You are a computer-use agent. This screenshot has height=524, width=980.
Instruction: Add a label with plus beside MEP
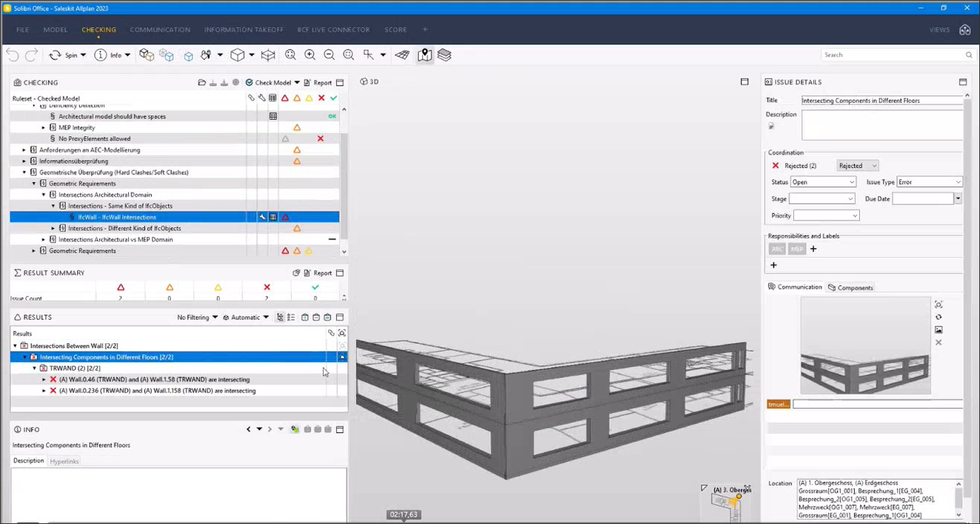click(x=813, y=249)
